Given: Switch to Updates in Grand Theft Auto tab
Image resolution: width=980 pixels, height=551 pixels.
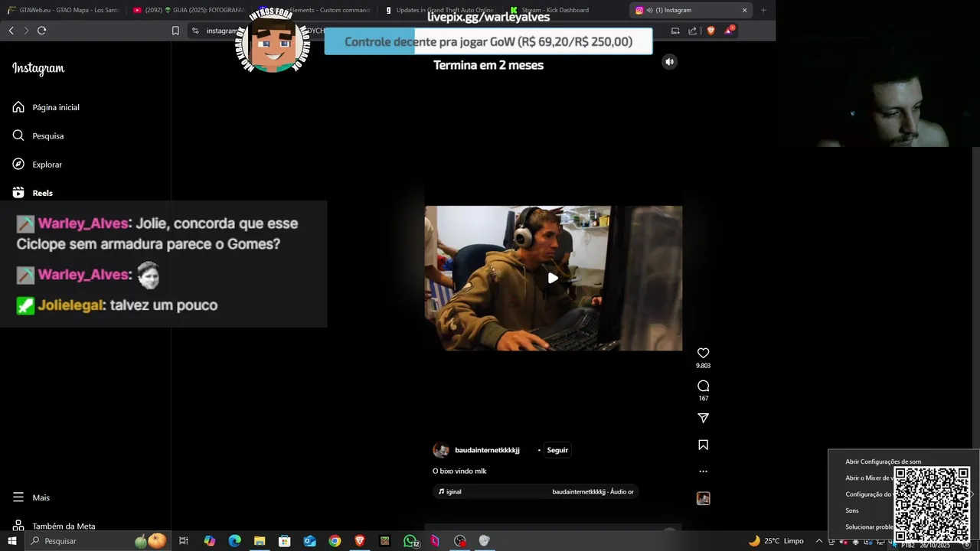Looking at the screenshot, I should tap(439, 10).
